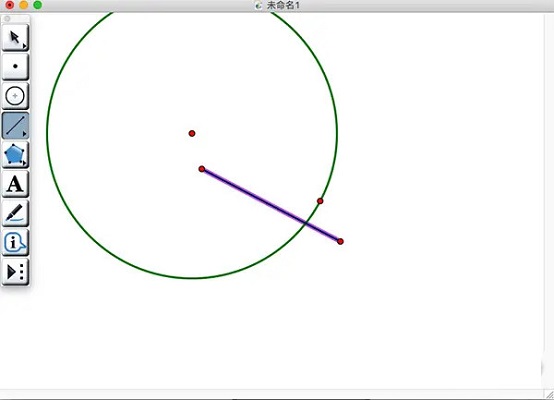Viewport: 554px width, 400px height.
Task: Select the Polygon tool
Action: tap(15, 154)
